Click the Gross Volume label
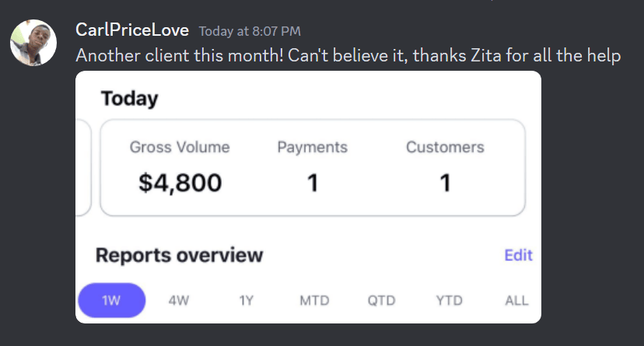644x346 pixels. tap(180, 147)
